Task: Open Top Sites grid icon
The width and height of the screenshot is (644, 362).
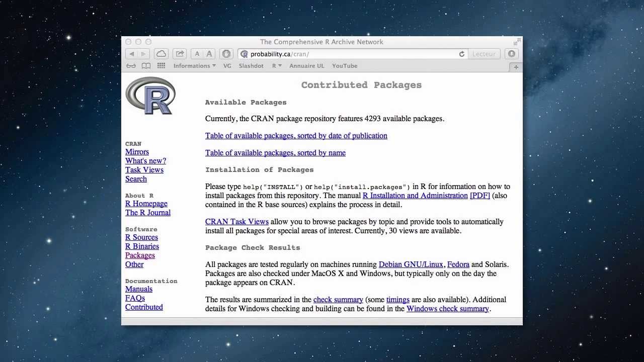Action: pos(162,66)
